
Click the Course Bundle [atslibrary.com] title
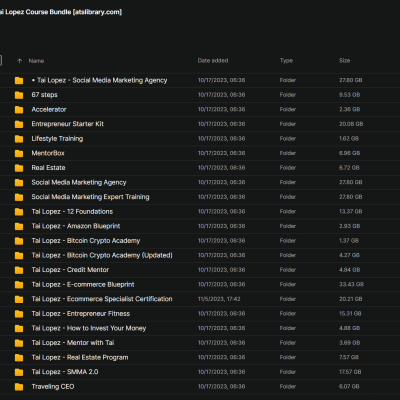coord(61,12)
